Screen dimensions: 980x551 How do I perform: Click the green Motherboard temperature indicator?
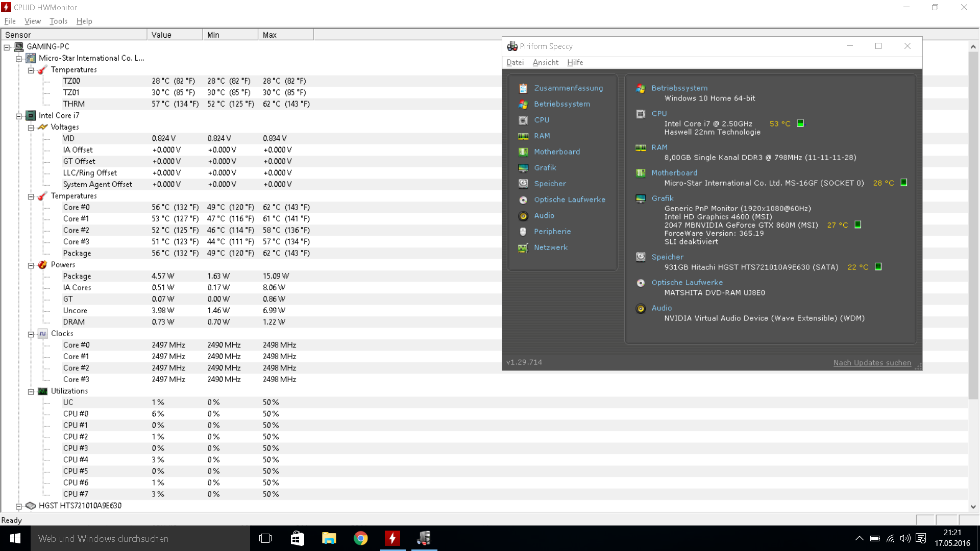(x=903, y=183)
